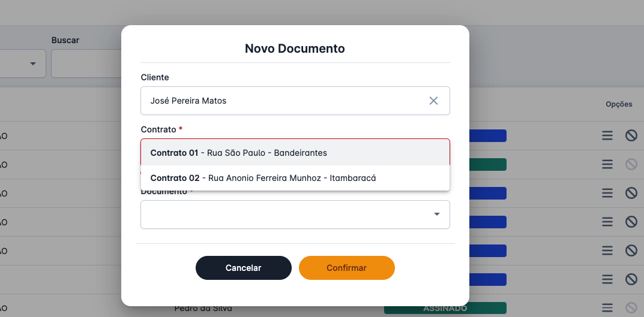This screenshot has height=317, width=644.
Task: Click the block icon in third table row
Action: (631, 193)
